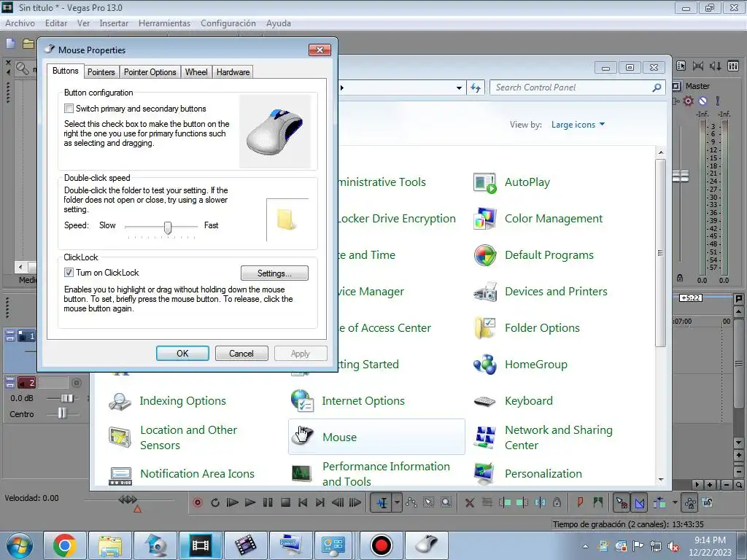Click the Master FX gear icon
Viewport: 747px width, 560px height.
coord(689,101)
